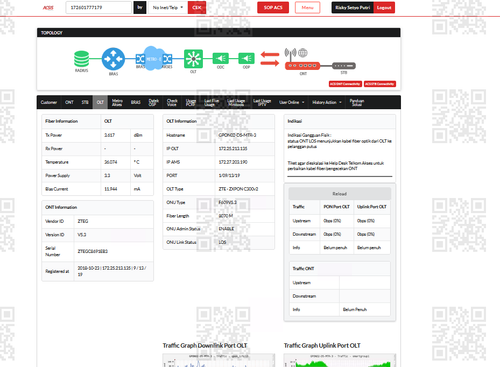
Task: Click the Tx Power value 3.617
Action: click(x=109, y=135)
